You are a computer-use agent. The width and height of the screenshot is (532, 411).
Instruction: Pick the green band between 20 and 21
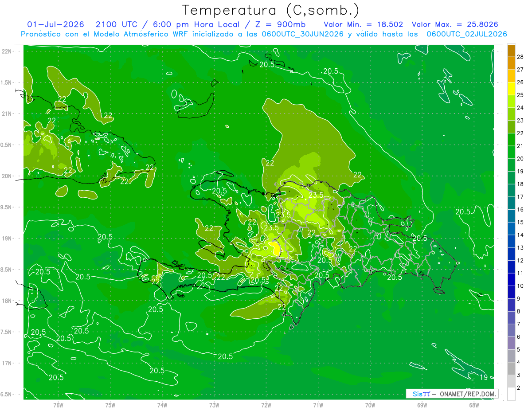point(511,153)
